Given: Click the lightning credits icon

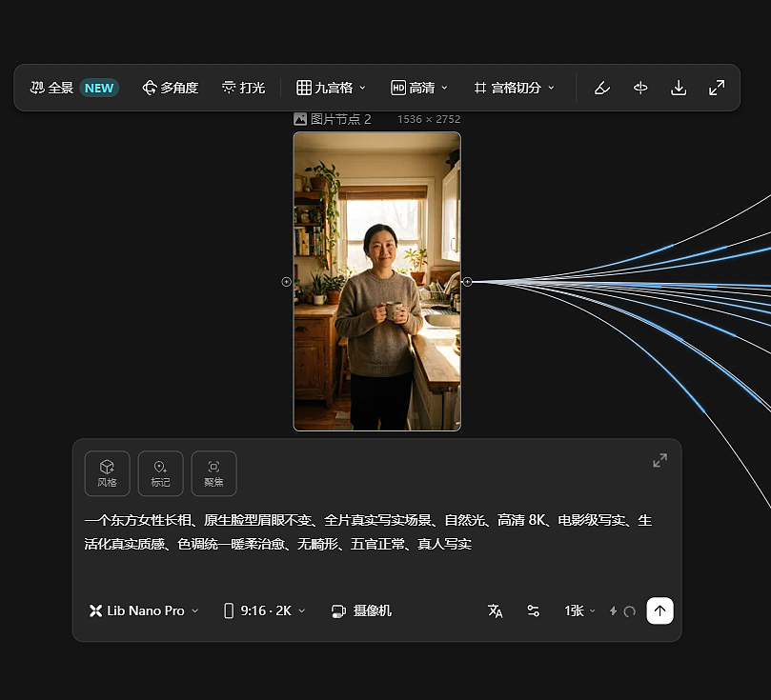Looking at the screenshot, I should point(613,610).
